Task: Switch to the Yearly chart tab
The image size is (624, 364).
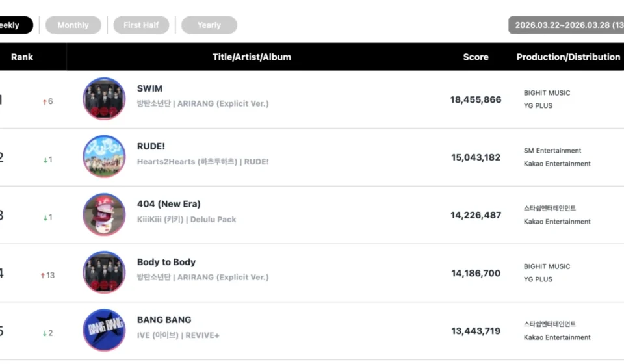Action: click(x=209, y=25)
